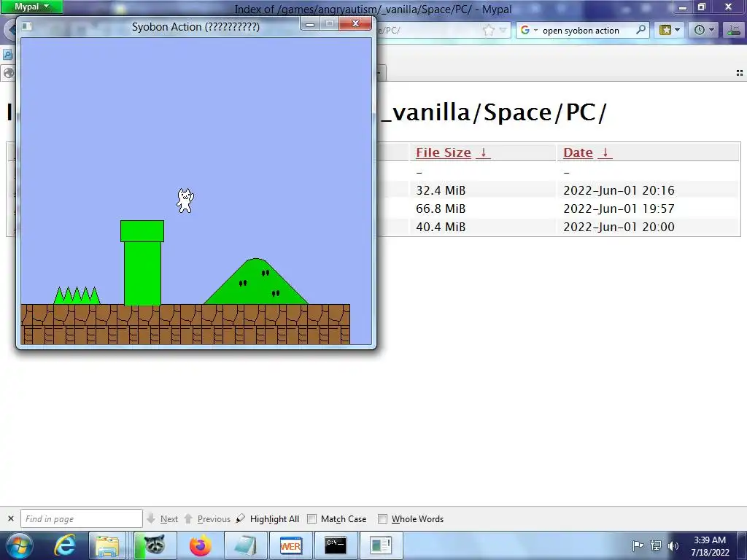Click the tab groups grid icon
This screenshot has width=747, height=560.
click(x=740, y=73)
